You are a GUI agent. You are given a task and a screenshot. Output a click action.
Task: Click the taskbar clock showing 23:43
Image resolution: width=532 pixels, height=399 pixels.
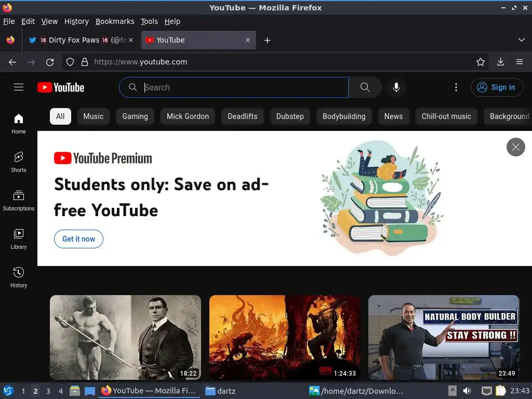click(520, 391)
